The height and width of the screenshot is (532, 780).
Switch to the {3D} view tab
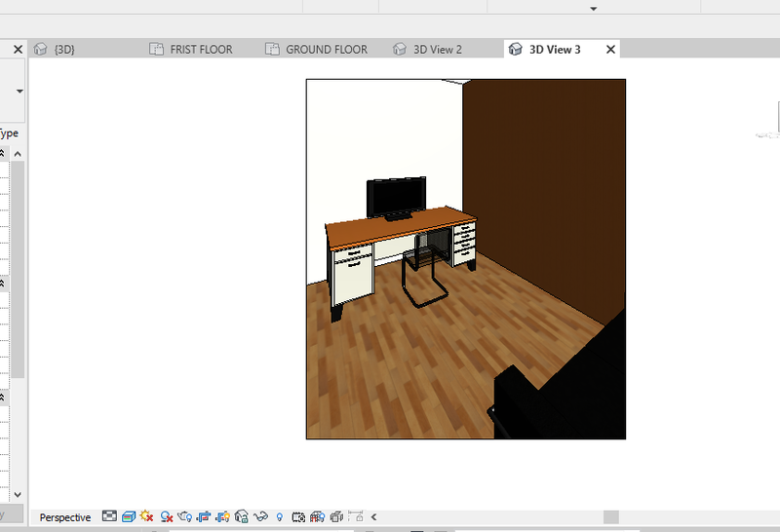(x=64, y=50)
